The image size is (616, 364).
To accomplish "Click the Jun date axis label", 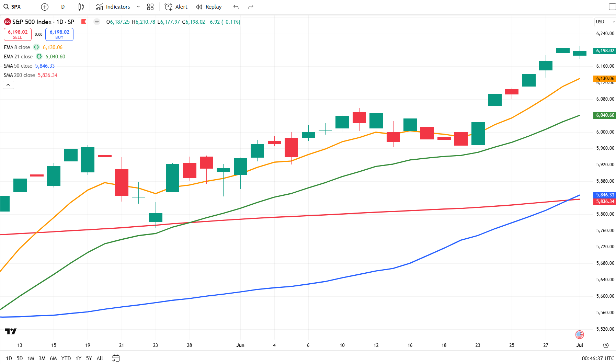I will click(240, 345).
